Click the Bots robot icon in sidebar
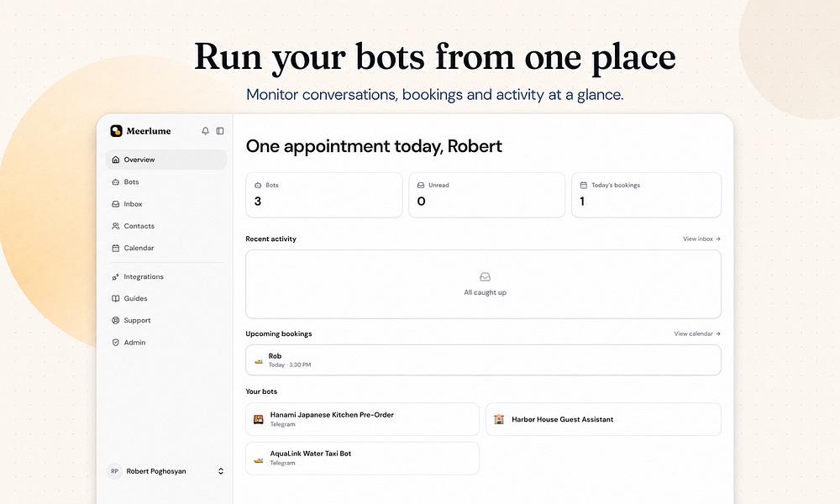Image resolution: width=840 pixels, height=504 pixels. (x=116, y=182)
